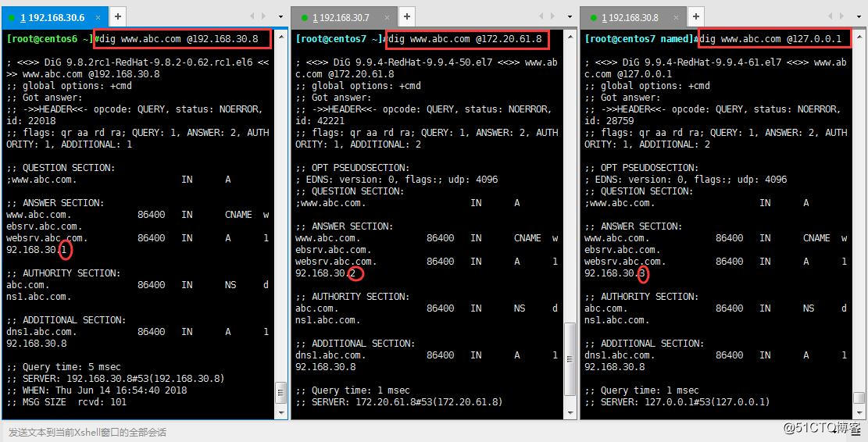Close the 192.168.30.8 tab
868x442 pixels.
click(x=676, y=18)
